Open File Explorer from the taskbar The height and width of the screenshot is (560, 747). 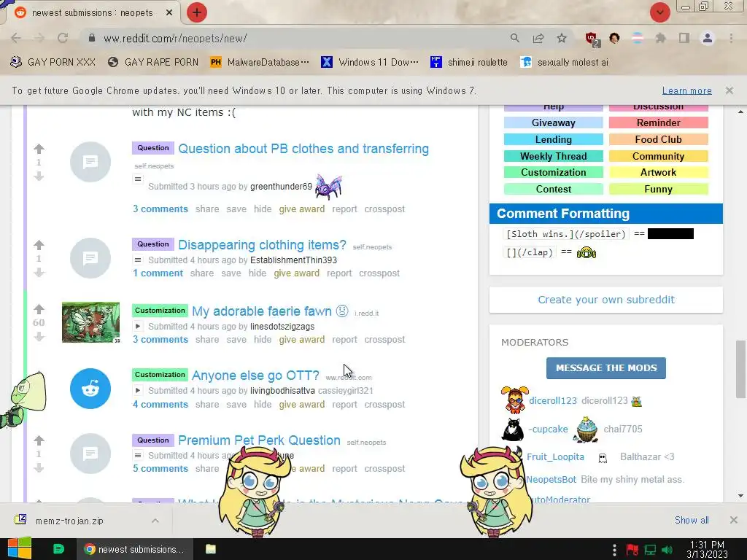[x=211, y=549]
